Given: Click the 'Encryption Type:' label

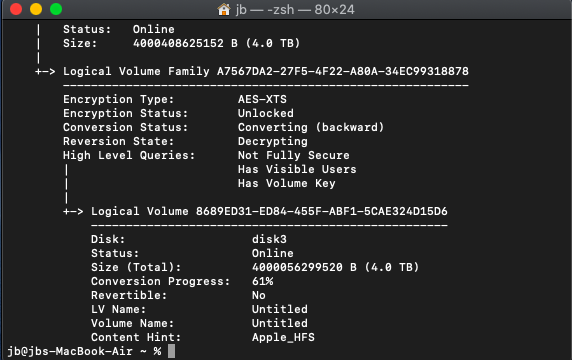Looking at the screenshot, I should (119, 99).
